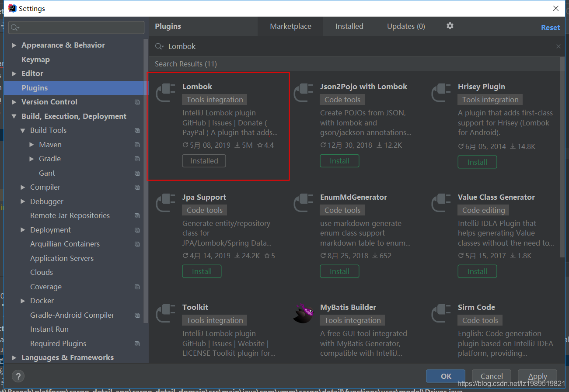The image size is (569, 392).
Task: Click the Lombok plugin icon
Action: (x=166, y=92)
